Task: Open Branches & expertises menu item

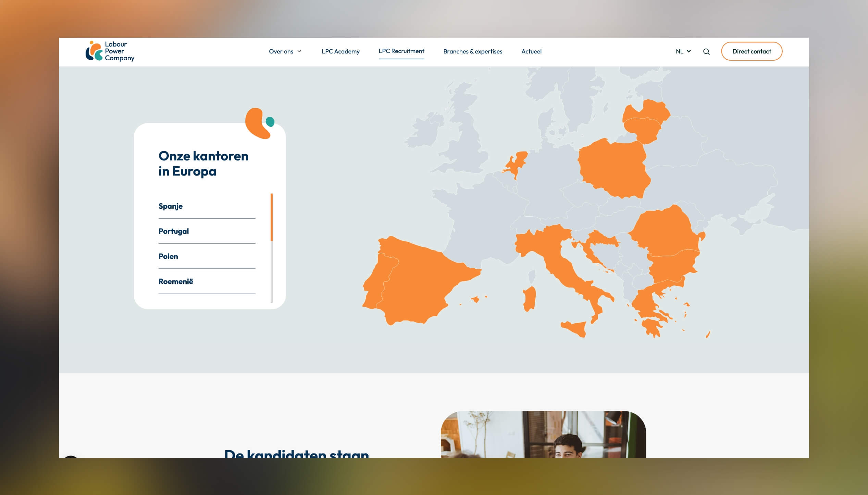Action: pyautogui.click(x=472, y=51)
